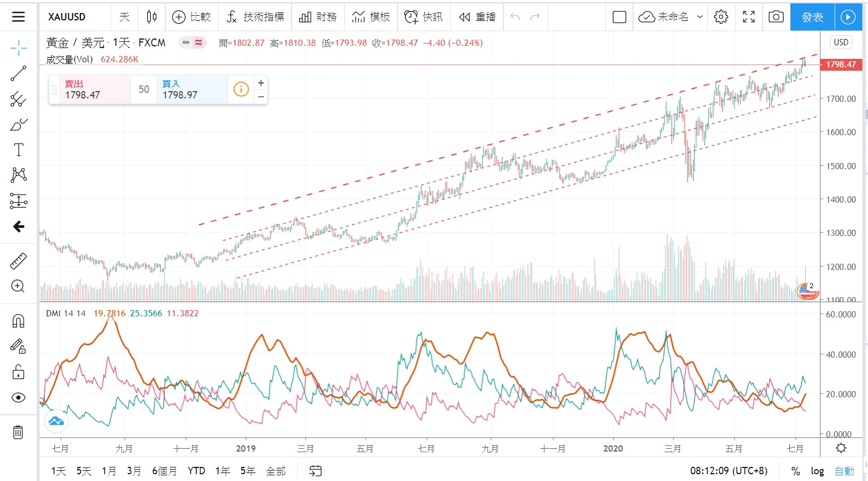The height and width of the screenshot is (481, 868).
Task: Select the 1年 time range
Action: pos(223,471)
